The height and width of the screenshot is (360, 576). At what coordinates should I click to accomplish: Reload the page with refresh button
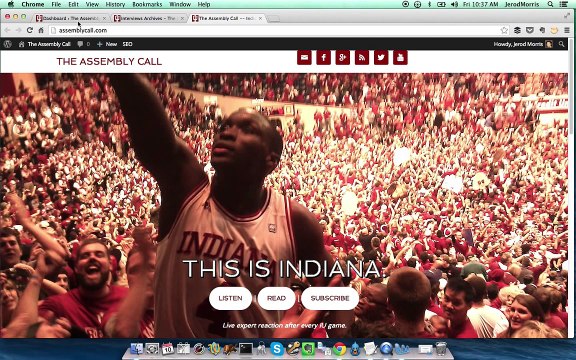30,30
